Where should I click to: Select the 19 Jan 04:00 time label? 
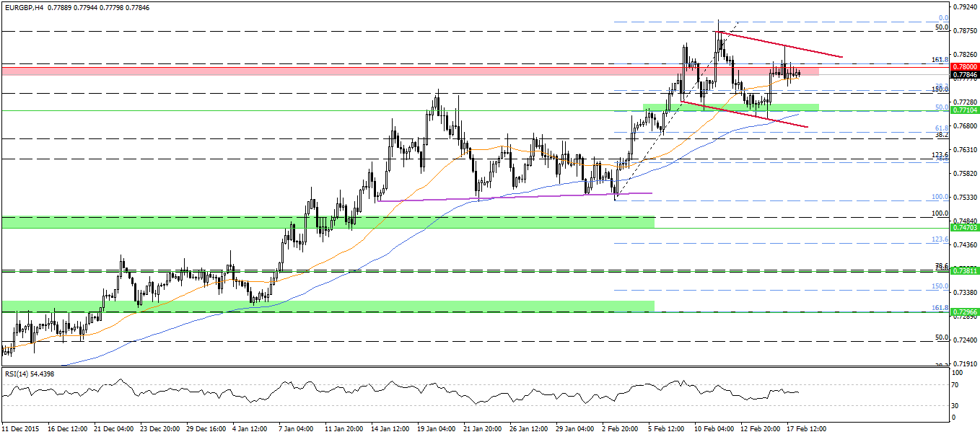435,428
